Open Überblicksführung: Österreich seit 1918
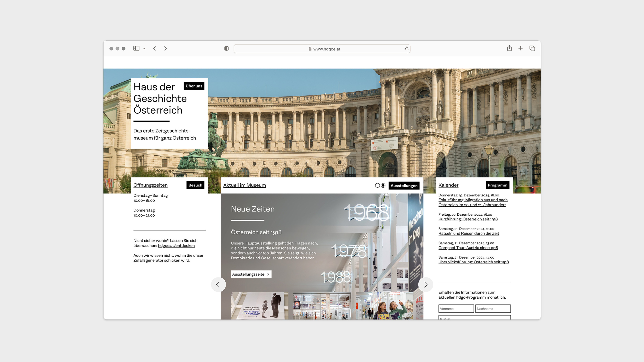Screen dimensions: 644x362 (x=474, y=262)
